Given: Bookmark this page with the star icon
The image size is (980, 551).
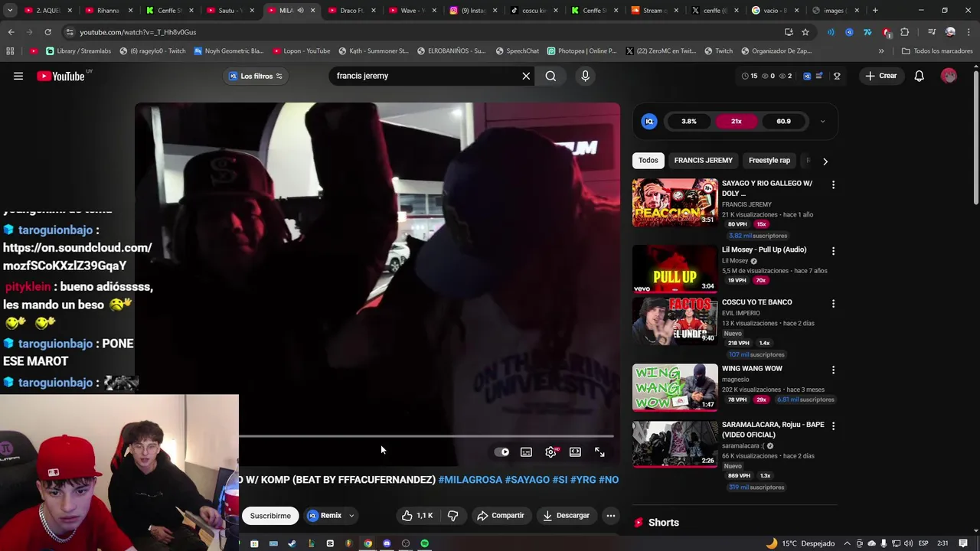Looking at the screenshot, I should [805, 32].
